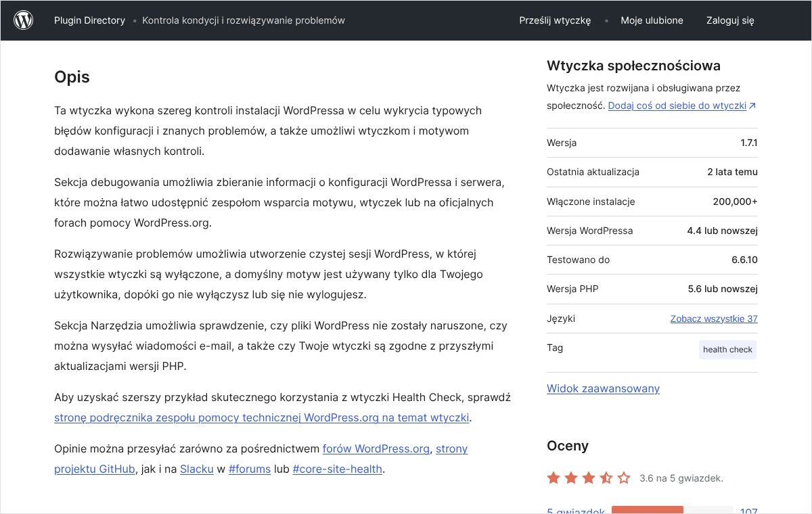
Task: Click the Wtyczka społecznościowa heading
Action: 633,66
